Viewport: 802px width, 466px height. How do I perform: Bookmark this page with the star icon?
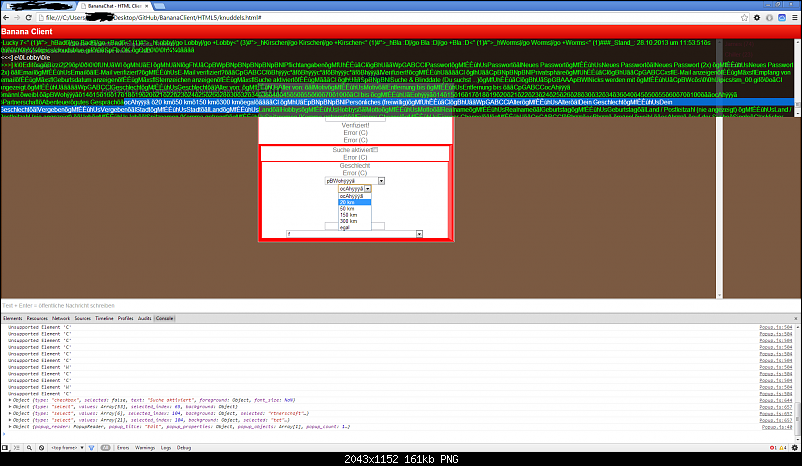pyautogui.click(x=744, y=17)
